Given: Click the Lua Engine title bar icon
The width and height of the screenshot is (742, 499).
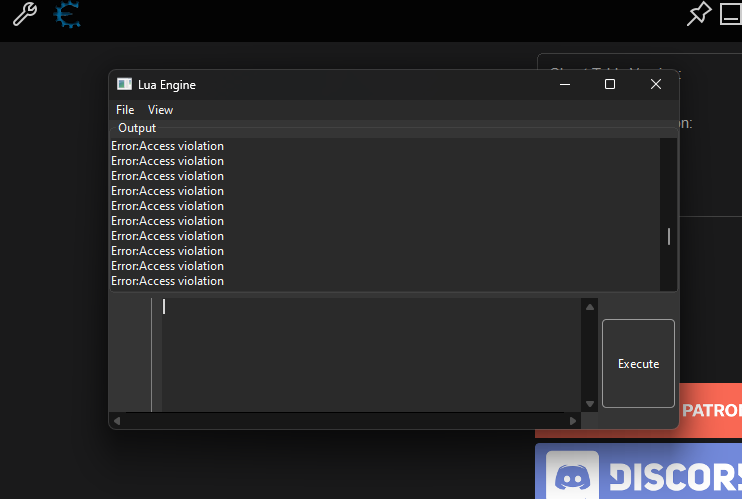Looking at the screenshot, I should coord(124,84).
